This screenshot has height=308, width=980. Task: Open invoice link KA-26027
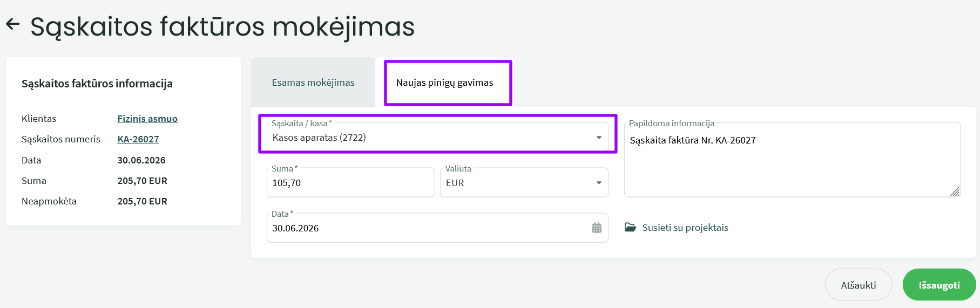(x=138, y=139)
